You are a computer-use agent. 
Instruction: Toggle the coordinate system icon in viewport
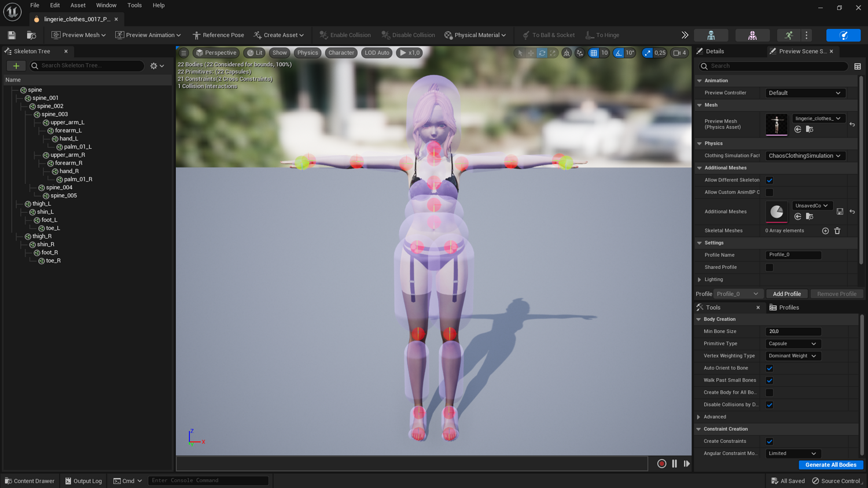click(x=567, y=53)
